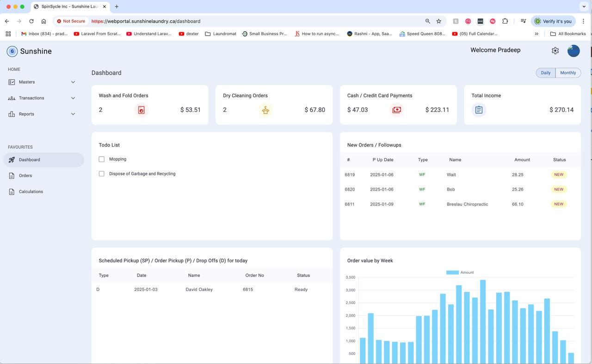
Task: Click the cash payments money icon
Action: click(x=396, y=110)
